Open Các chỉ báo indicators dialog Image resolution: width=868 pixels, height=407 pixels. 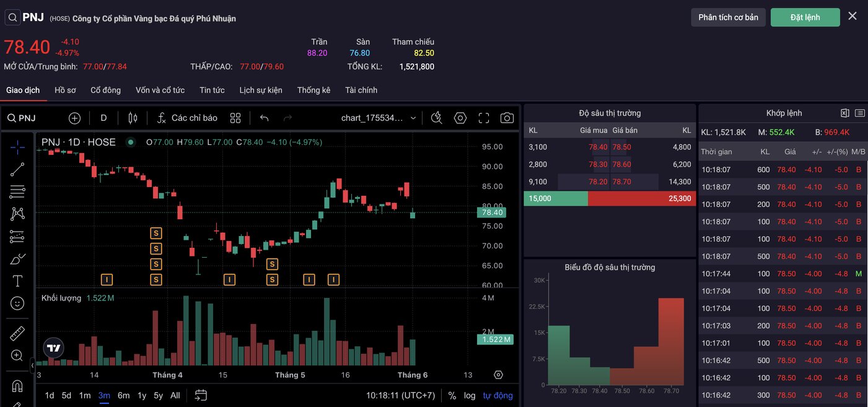pyautogui.click(x=186, y=118)
